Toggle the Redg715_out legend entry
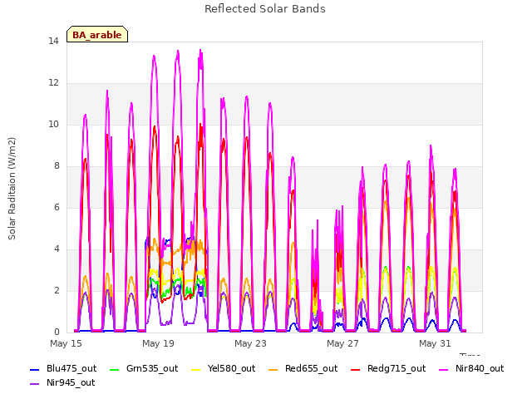532x399 pixels. click(x=388, y=369)
